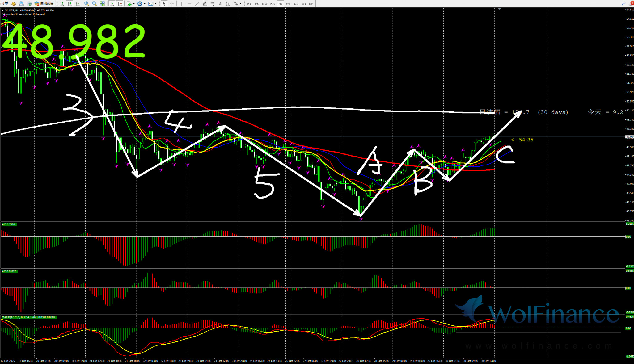Select the vertical line tool
The width and height of the screenshot is (634, 364).
click(181, 4)
